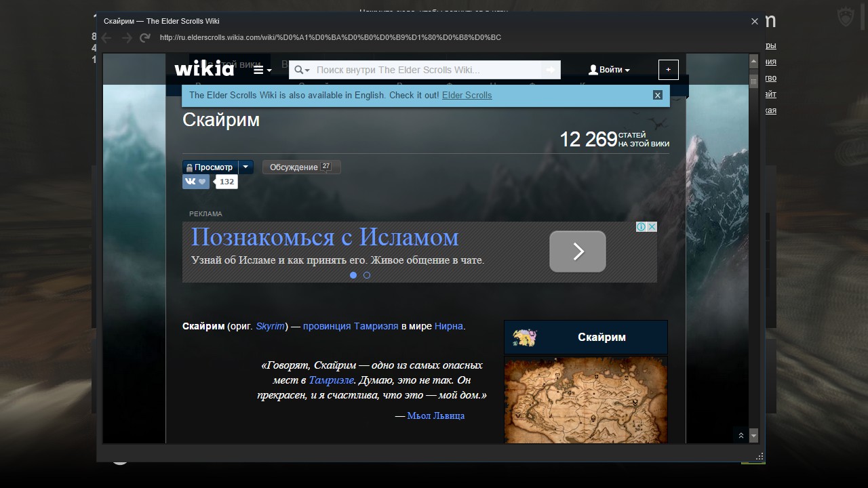This screenshot has width=868, height=488.
Task: Follow the Тамриэле link in the quote
Action: pyautogui.click(x=331, y=380)
